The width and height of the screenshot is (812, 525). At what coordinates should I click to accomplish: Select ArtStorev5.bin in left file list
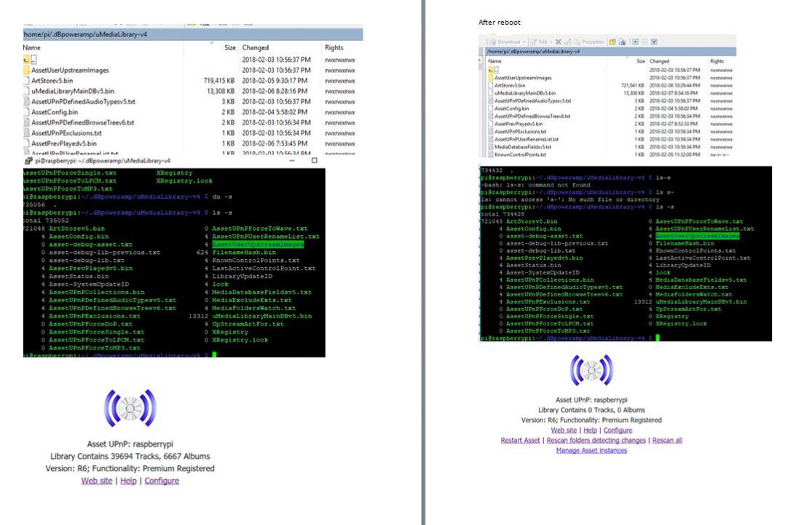(x=52, y=81)
